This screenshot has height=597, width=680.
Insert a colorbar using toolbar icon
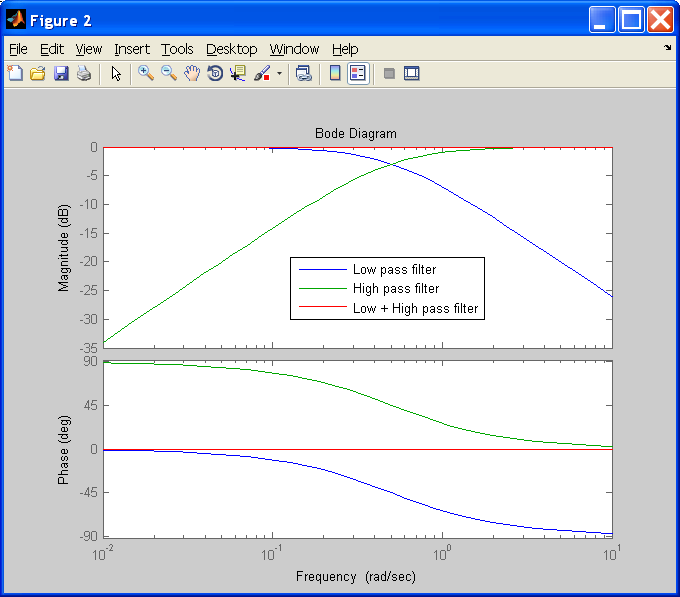click(335, 73)
